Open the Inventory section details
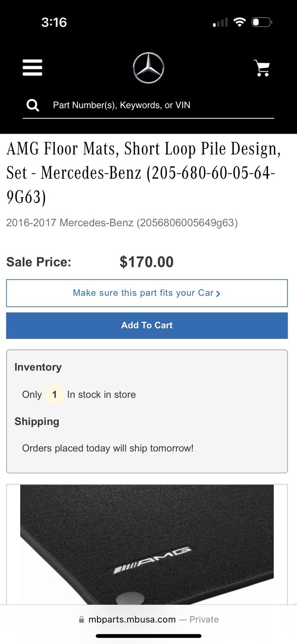 coord(38,367)
